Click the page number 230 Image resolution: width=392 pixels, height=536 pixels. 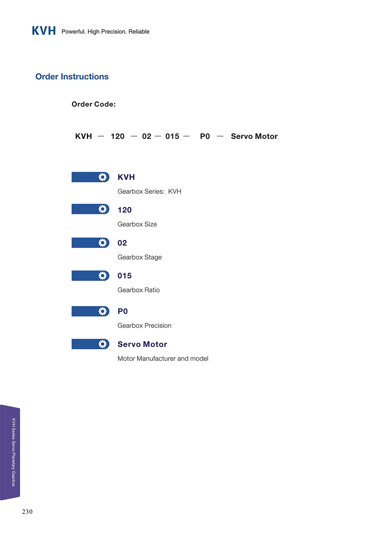point(27,512)
